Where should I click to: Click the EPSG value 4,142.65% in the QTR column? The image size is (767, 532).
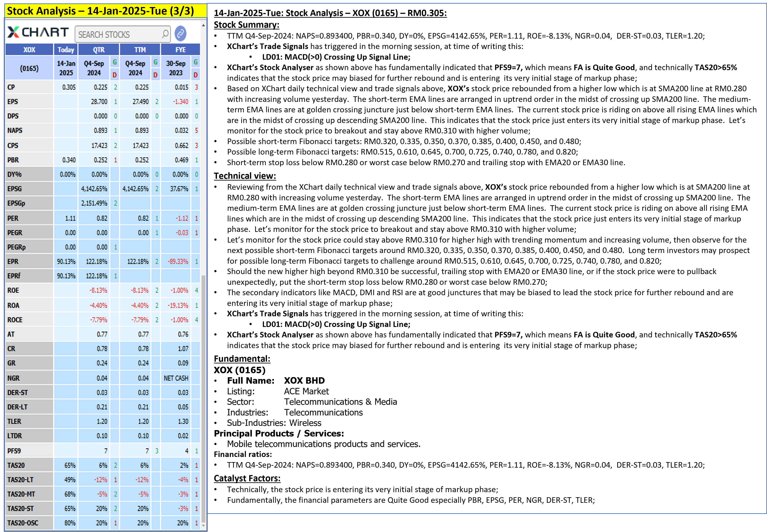(x=94, y=189)
